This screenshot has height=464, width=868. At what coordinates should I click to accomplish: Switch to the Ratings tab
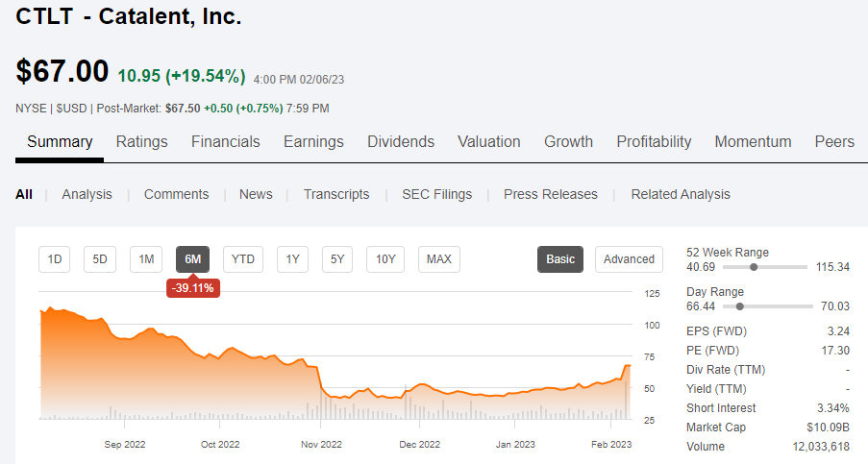[141, 142]
